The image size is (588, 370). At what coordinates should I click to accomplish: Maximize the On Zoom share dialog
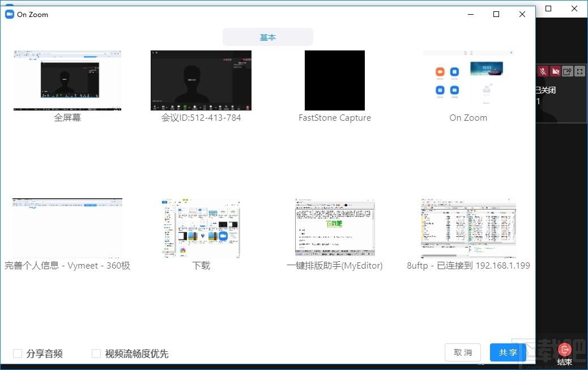point(496,14)
